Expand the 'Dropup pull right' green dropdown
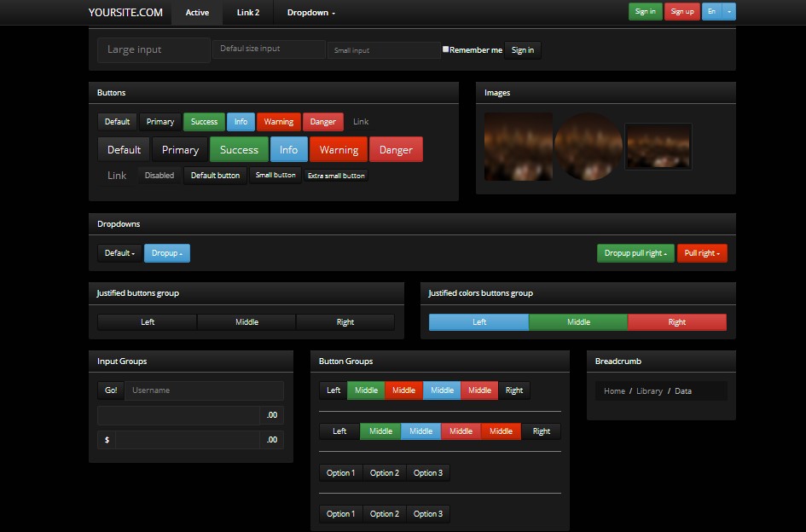This screenshot has width=806, height=532. point(635,253)
